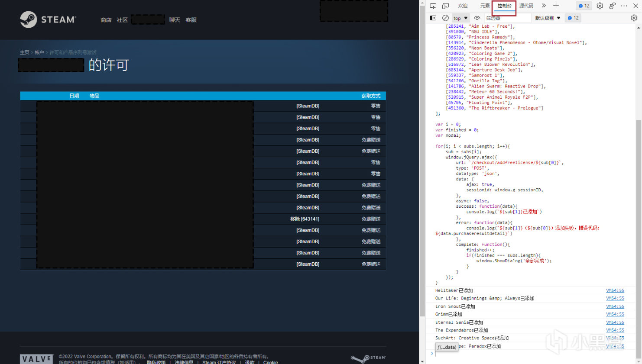The width and height of the screenshot is (642, 364).
Task: Open 客服 in the Steam navigation
Action: pos(191,20)
